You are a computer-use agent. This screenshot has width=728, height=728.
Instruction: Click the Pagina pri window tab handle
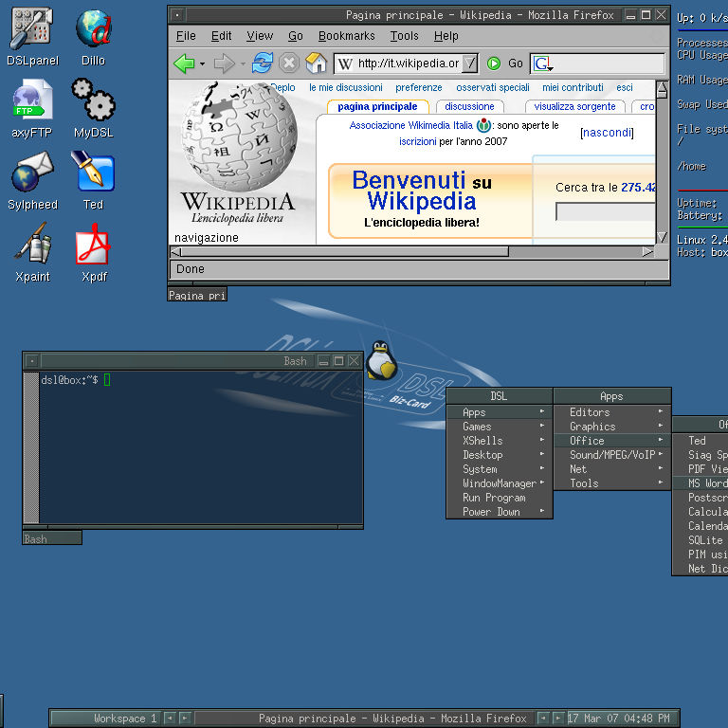point(197,295)
